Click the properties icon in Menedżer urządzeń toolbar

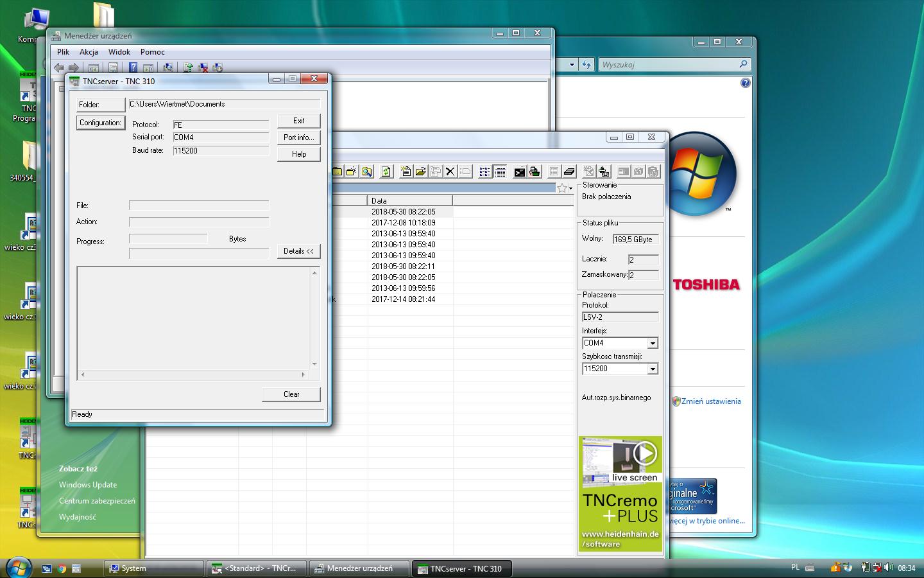pos(113,67)
